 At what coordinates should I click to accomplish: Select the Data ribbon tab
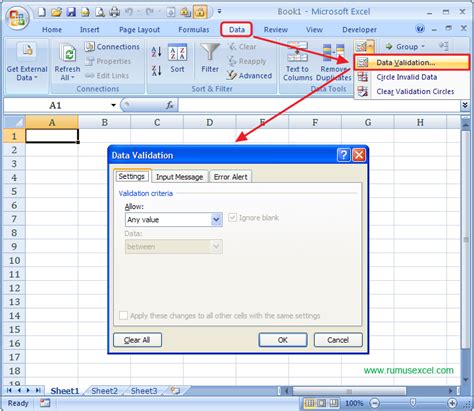237,30
